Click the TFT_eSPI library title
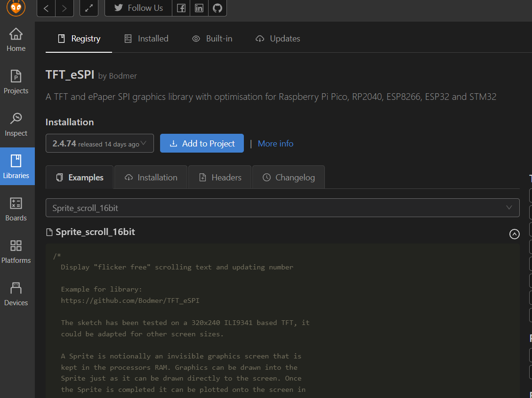 point(70,74)
